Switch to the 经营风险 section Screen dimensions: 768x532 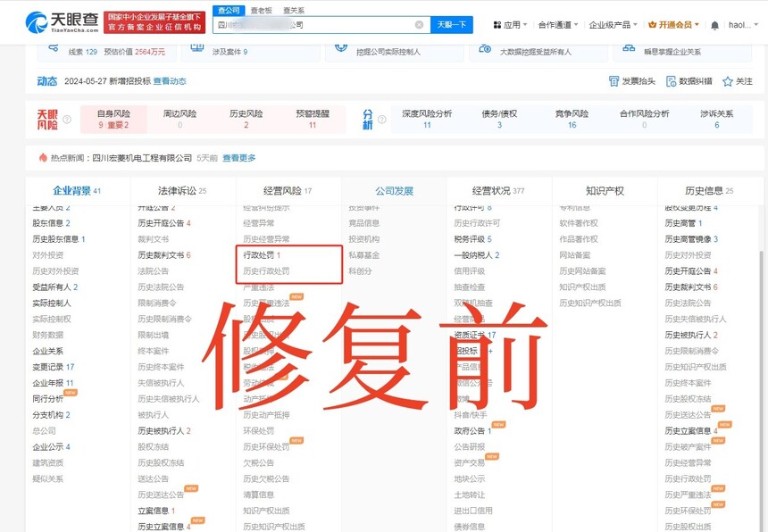288,191
